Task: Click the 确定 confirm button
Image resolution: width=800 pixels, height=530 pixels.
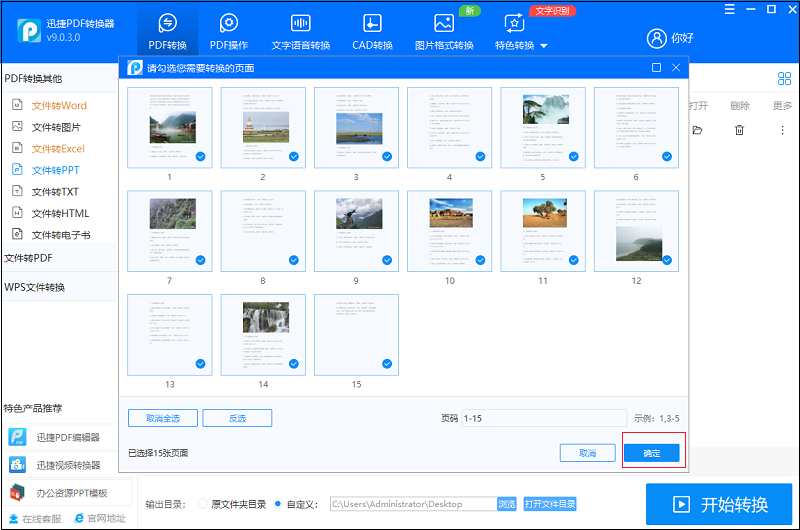Action: (652, 453)
